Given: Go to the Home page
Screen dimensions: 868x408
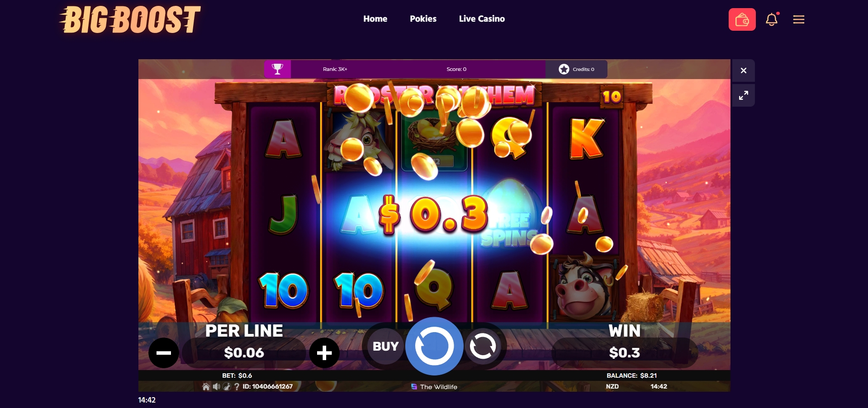Looking at the screenshot, I should point(375,19).
